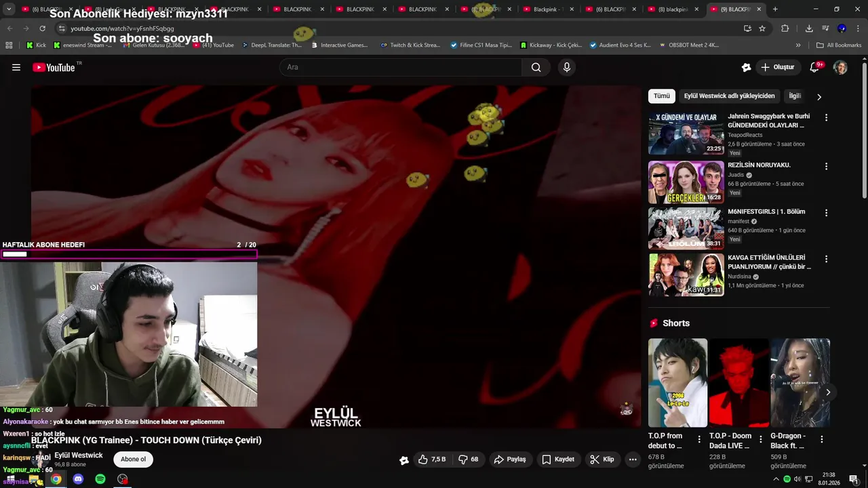Select the Eylül Westwick adlı yükleyiciden chip
This screenshot has width=868, height=488.
(729, 96)
